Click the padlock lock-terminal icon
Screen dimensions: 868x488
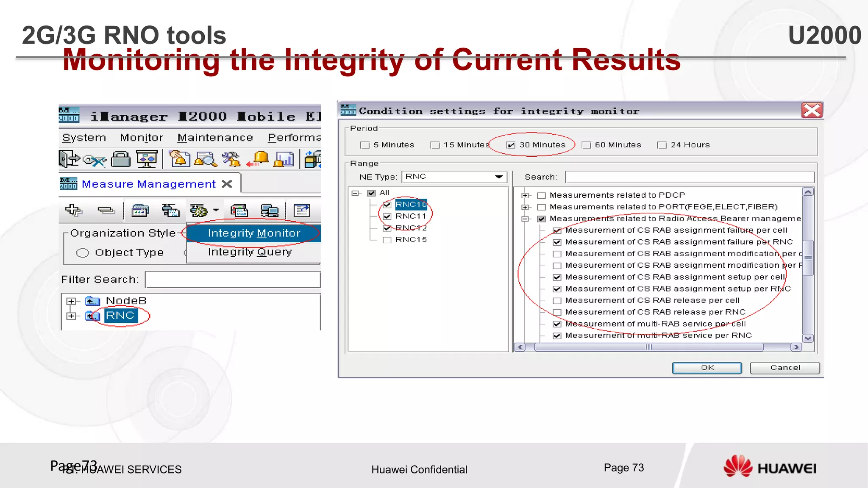coord(121,159)
